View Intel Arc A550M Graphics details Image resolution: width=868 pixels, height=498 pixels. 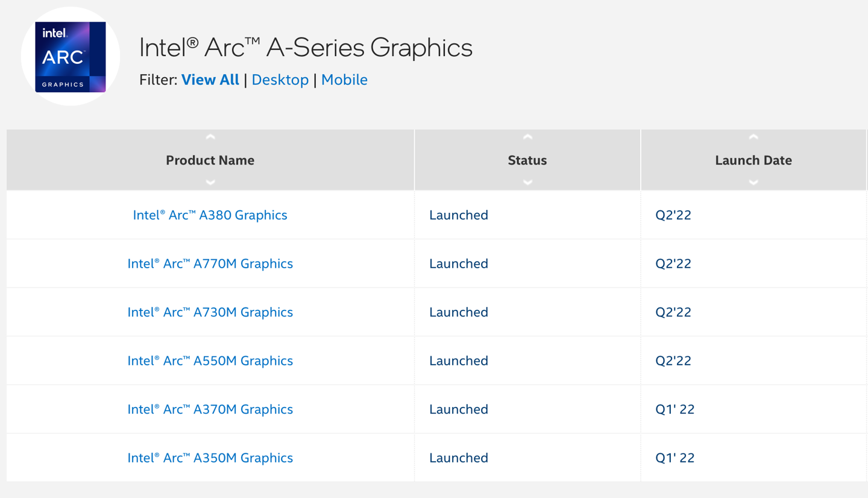210,361
